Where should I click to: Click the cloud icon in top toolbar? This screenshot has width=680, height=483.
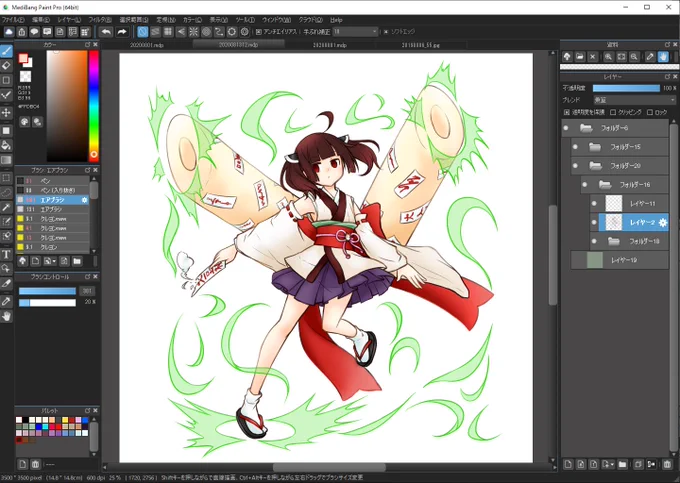click(x=9, y=32)
